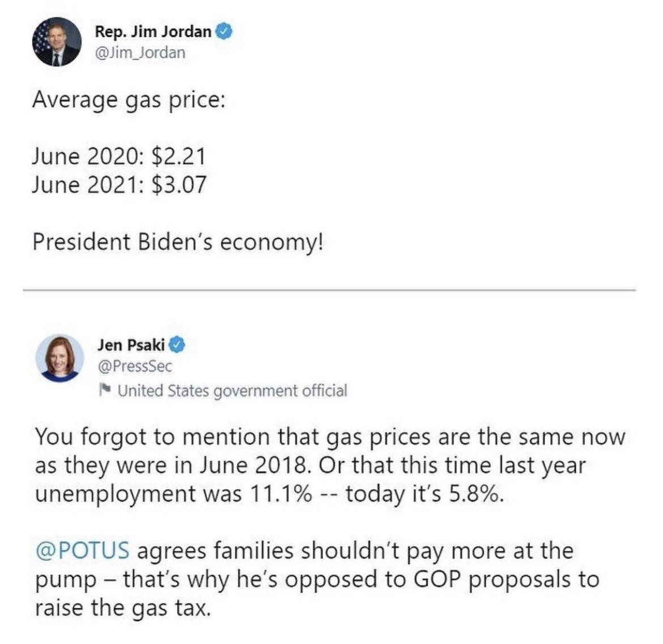The height and width of the screenshot is (644, 663).
Task: Click Jen Psaki's profile picture
Action: tap(59, 358)
